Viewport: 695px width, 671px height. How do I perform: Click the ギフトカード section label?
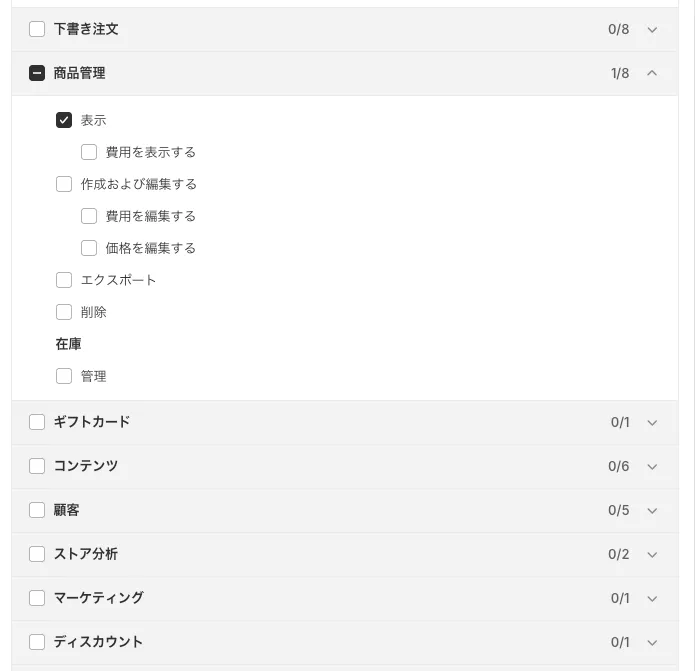tap(92, 422)
